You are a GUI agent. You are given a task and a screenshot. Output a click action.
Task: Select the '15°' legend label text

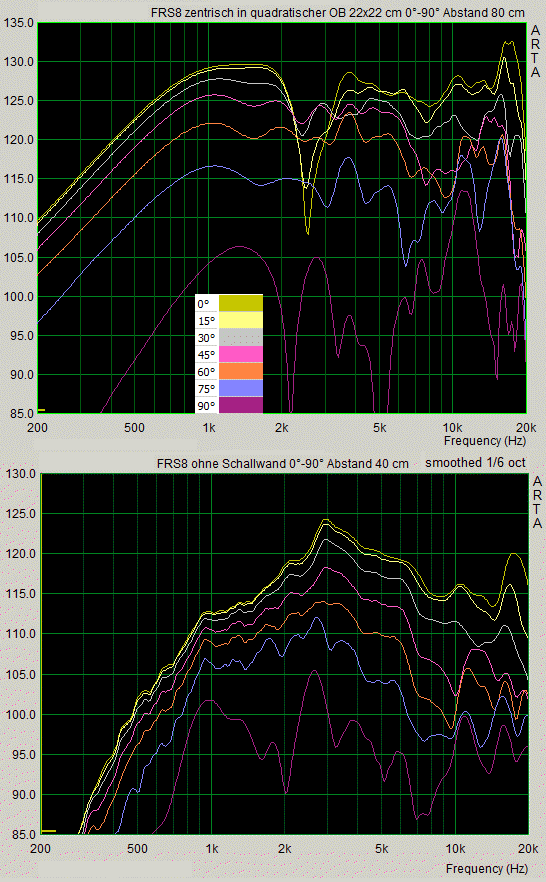click(x=206, y=321)
